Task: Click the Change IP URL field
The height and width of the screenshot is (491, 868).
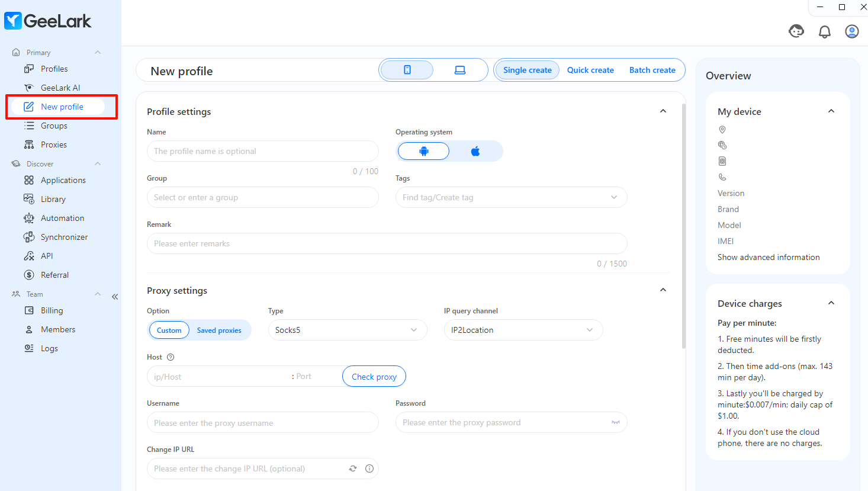Action: 262,468
